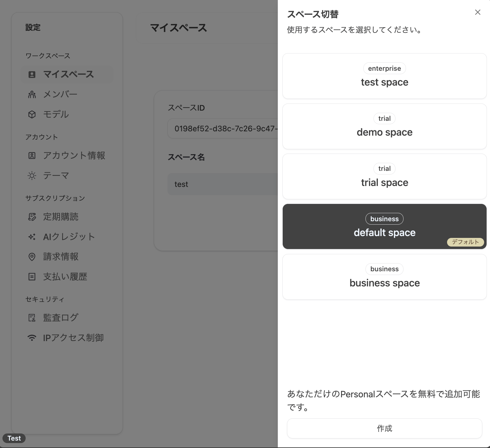Select the highlighted default space card
The height and width of the screenshot is (448, 490).
[x=384, y=226]
